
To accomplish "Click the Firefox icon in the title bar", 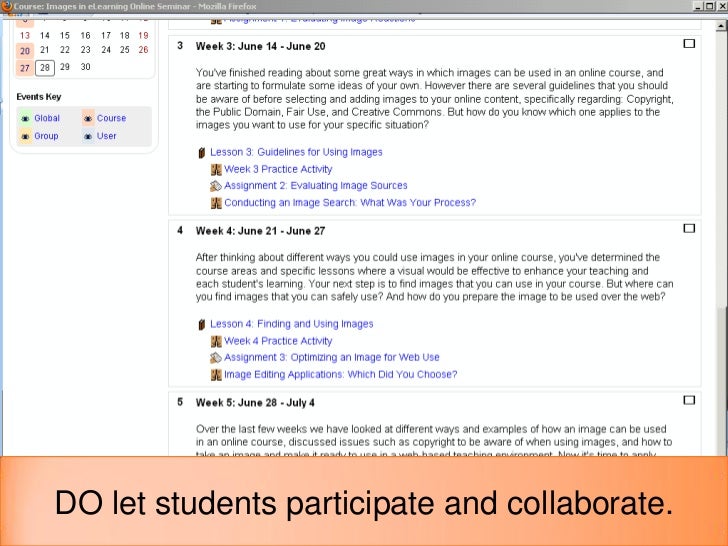I will click(6, 6).
